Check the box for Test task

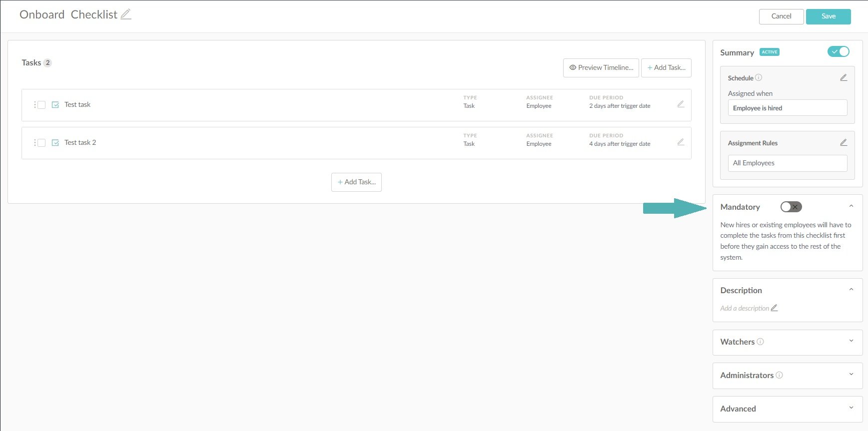point(42,105)
